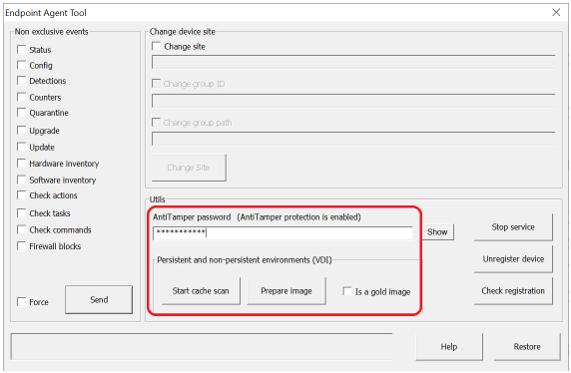
Task: Check Hardware inventory
Action: (x=21, y=163)
